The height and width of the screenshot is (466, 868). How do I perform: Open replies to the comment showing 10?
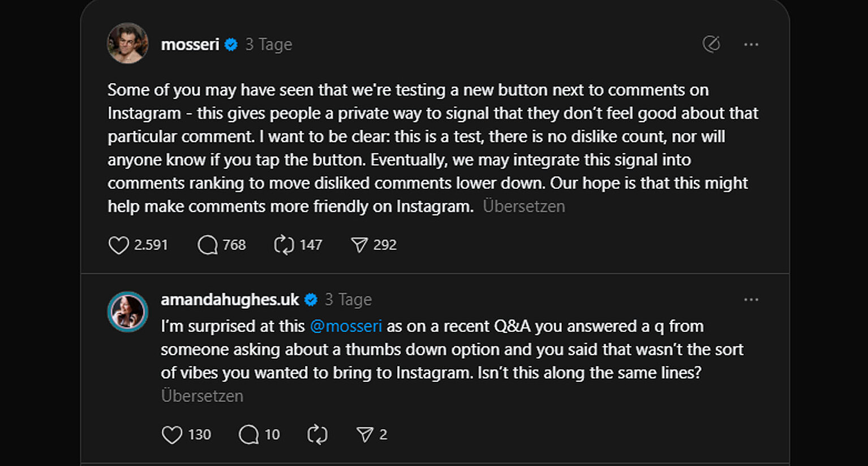pyautogui.click(x=249, y=434)
